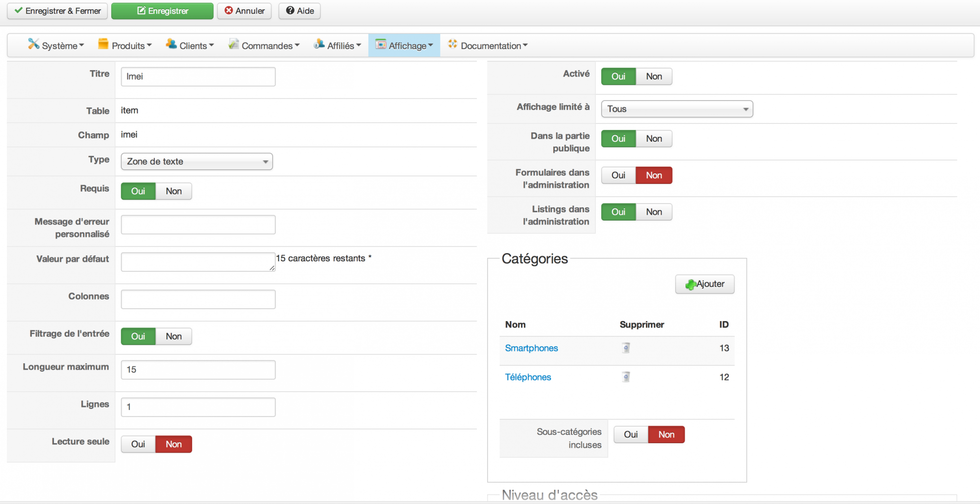The image size is (980, 504).
Task: Open the Type dropdown showing Zone de texte
Action: (x=197, y=162)
